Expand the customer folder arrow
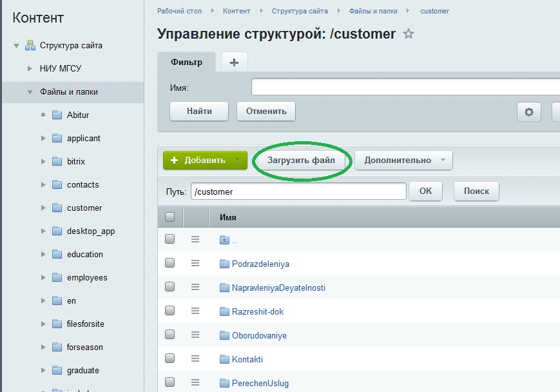This screenshot has height=392, width=560. [43, 208]
